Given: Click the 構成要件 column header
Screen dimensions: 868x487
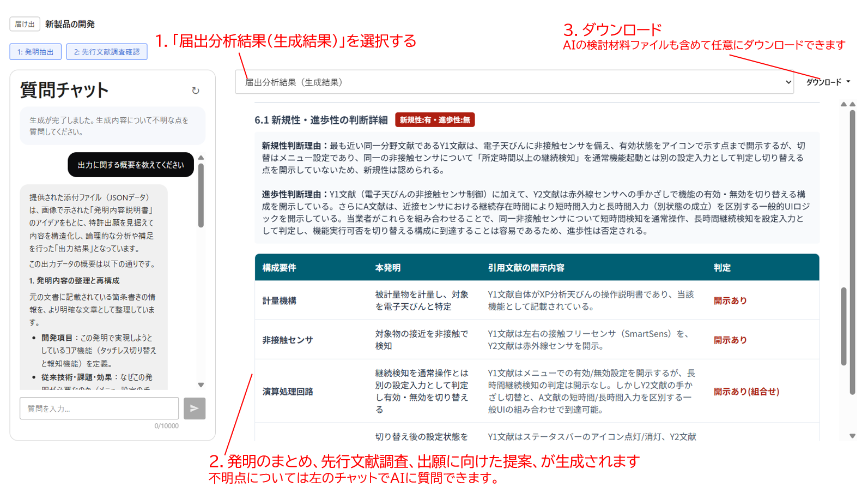Looking at the screenshot, I should tap(279, 268).
